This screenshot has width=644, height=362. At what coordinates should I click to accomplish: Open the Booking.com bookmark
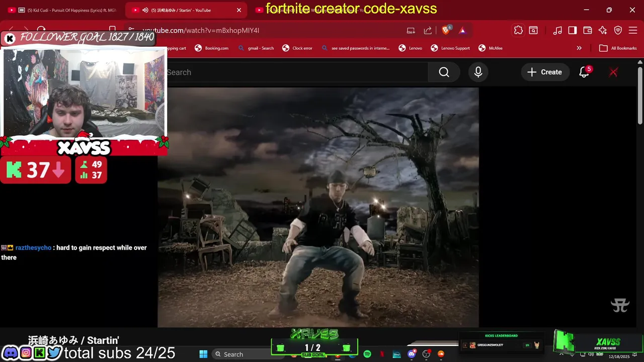[x=211, y=48]
